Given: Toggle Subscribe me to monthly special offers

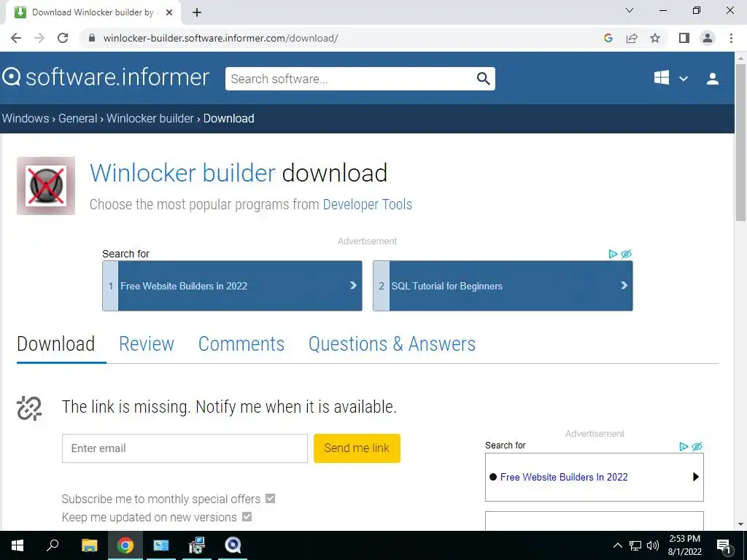Looking at the screenshot, I should click(x=270, y=499).
